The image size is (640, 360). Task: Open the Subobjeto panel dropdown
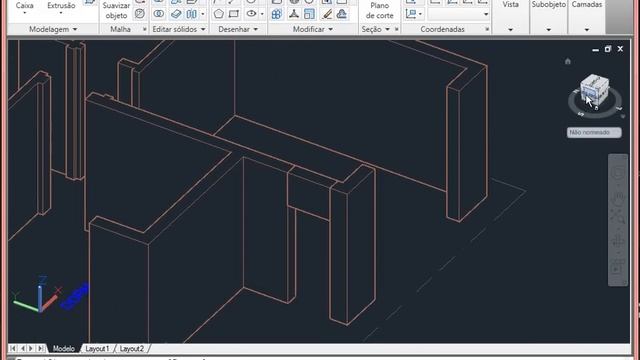[548, 29]
